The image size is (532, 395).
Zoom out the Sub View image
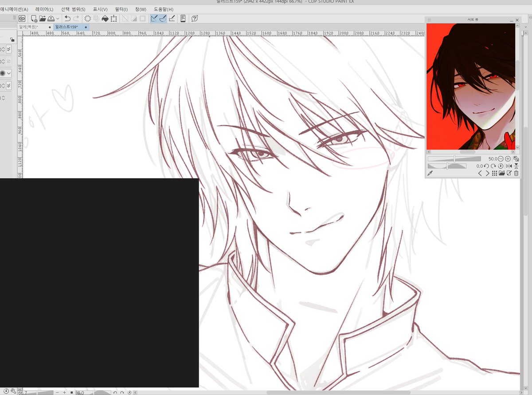pyautogui.click(x=501, y=159)
